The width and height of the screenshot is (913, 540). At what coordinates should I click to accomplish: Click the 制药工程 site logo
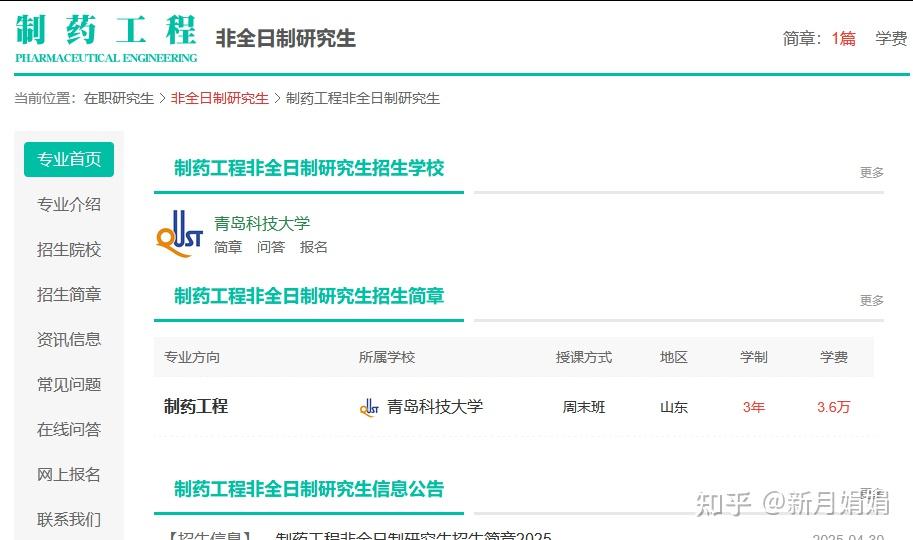point(106,38)
